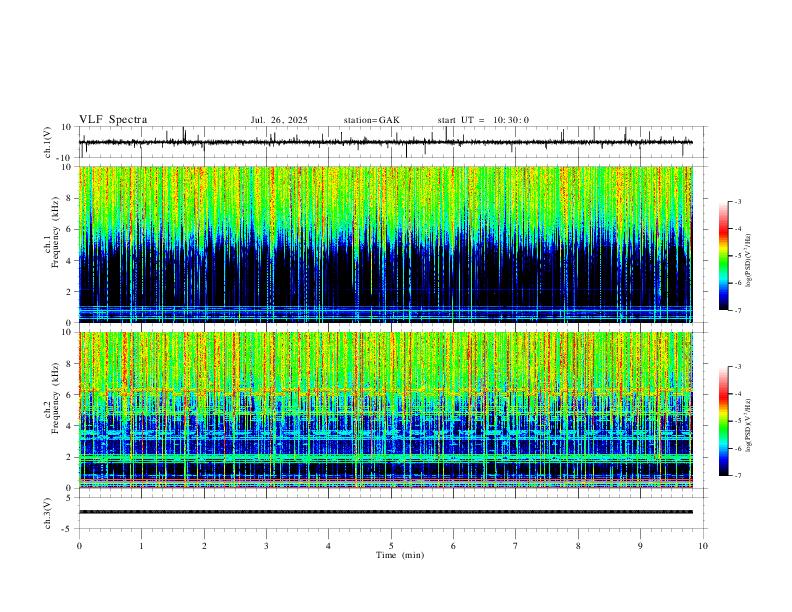The height and width of the screenshot is (612, 792).
Task: Click inside the ch.1 spectrogram panel
Action: pyautogui.click(x=385, y=244)
